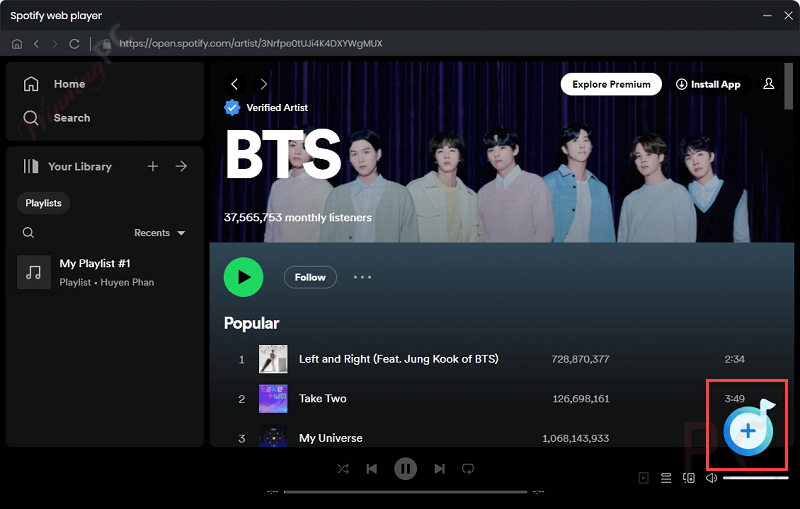Play BTS with the green play button
Screen dimensions: 800x509
click(243, 277)
